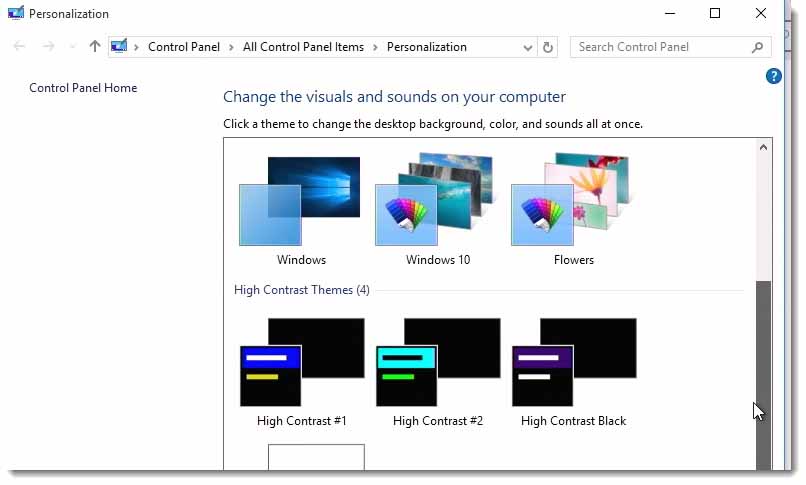This screenshot has width=806, height=485.
Task: Expand chevron after Control Panel breadcrumb
Action: (231, 47)
